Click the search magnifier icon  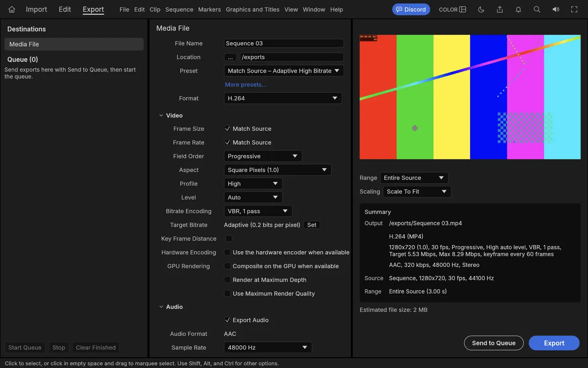(x=537, y=9)
